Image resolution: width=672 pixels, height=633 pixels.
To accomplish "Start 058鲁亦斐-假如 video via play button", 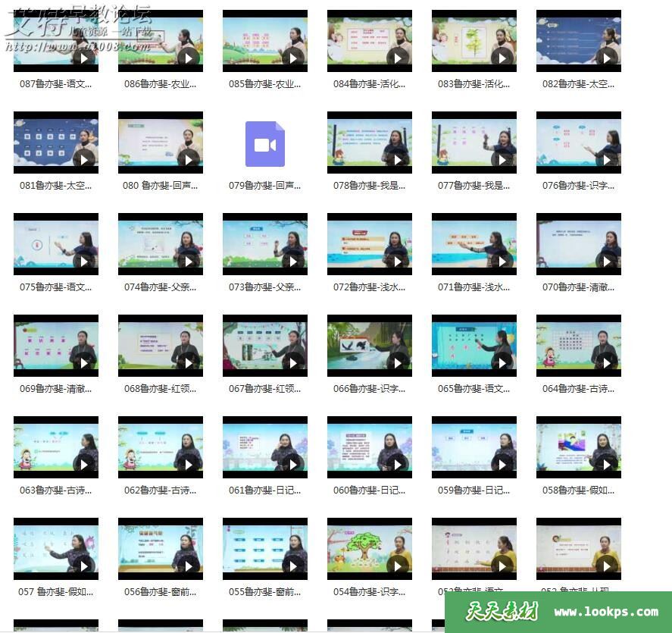I will pos(606,463).
